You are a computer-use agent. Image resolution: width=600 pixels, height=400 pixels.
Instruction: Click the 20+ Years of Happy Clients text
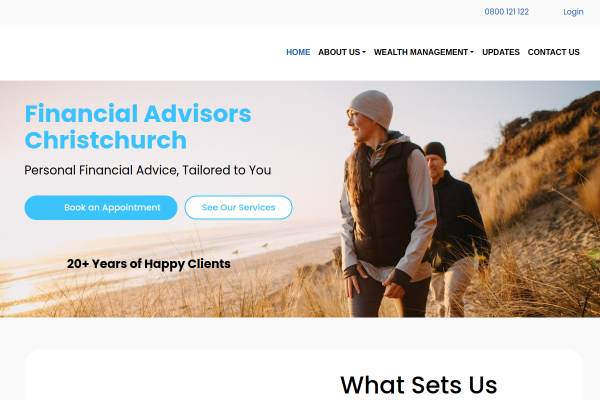[x=149, y=264]
